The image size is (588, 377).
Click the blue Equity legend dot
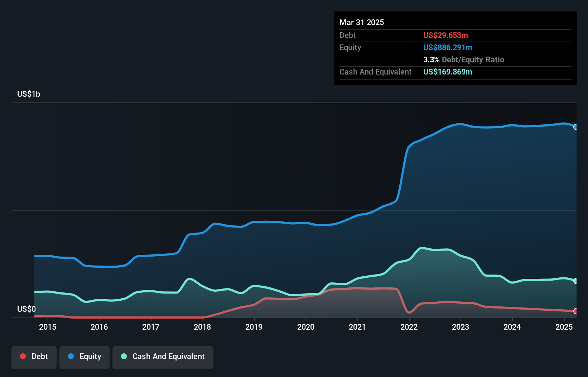[x=71, y=356]
